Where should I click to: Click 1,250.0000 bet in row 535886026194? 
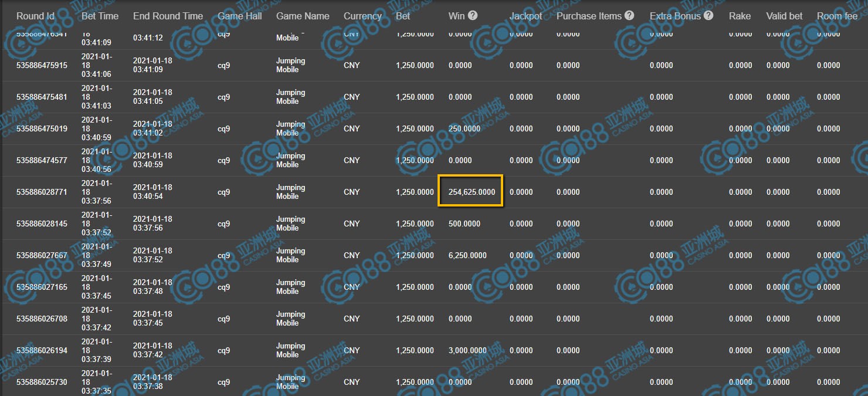(415, 350)
